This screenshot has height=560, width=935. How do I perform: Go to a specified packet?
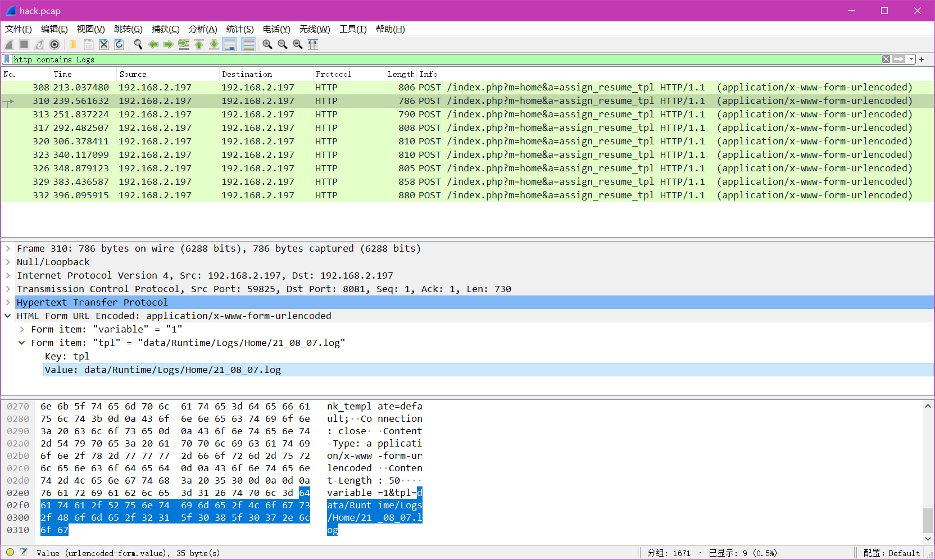[x=184, y=44]
